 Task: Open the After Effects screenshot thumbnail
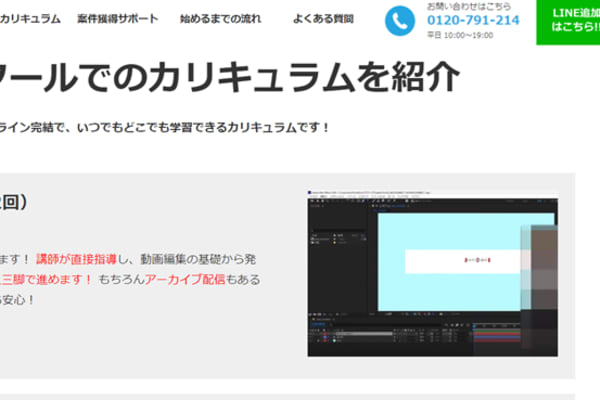click(x=432, y=272)
